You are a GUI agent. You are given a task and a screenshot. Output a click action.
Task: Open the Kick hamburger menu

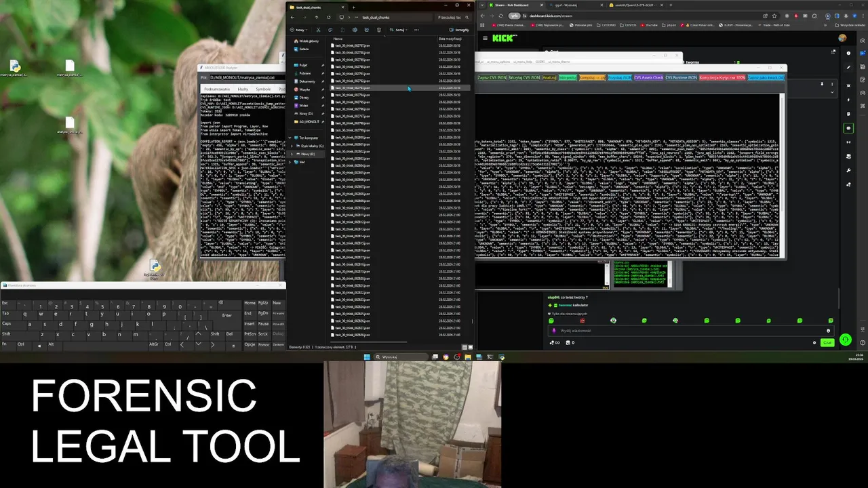coord(485,38)
